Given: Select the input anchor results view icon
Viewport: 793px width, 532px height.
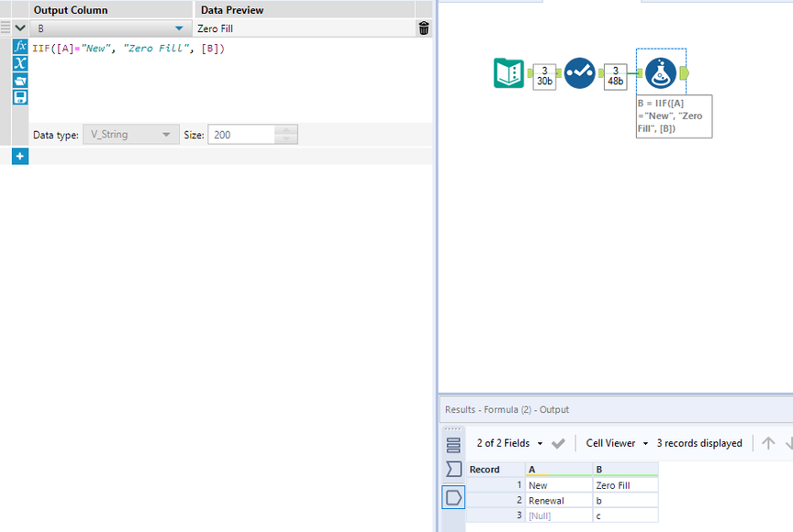Looking at the screenshot, I should (x=453, y=470).
